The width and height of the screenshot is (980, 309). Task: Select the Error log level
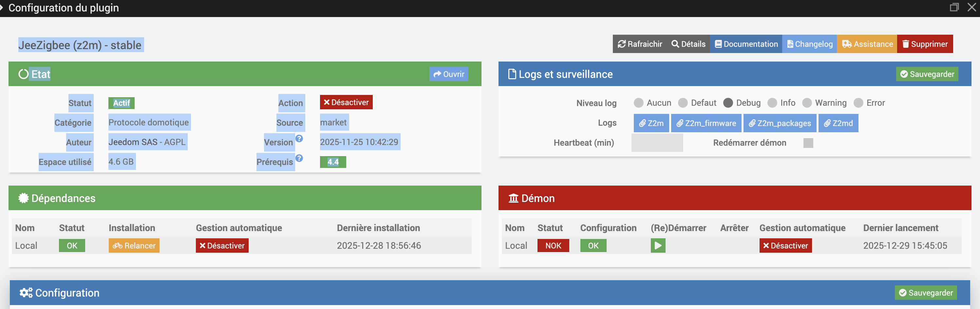(x=858, y=103)
